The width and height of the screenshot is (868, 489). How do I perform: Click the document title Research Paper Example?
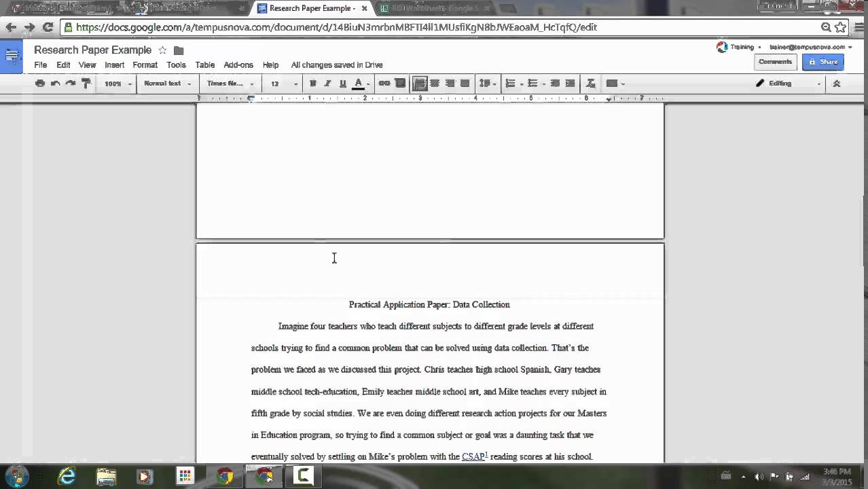pyautogui.click(x=92, y=50)
